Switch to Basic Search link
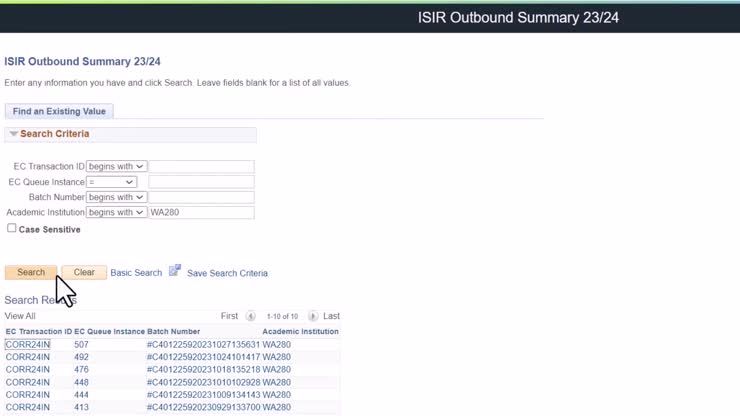The height and width of the screenshot is (416, 740). coord(136,273)
